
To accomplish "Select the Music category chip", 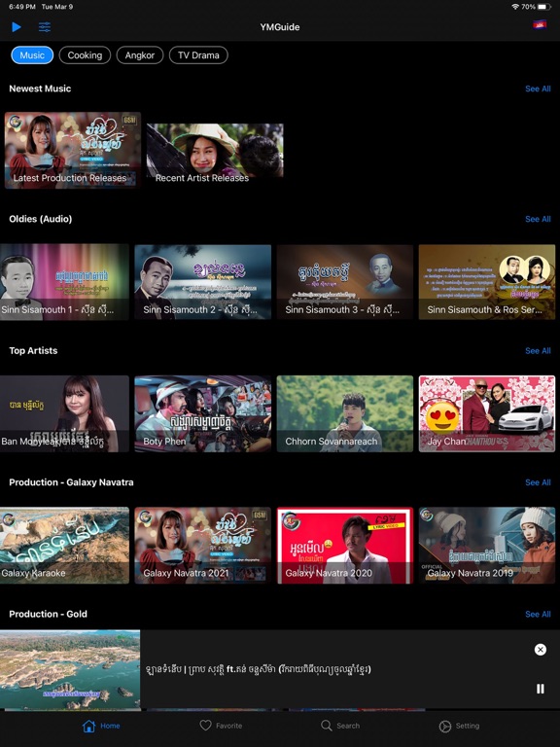I will (x=32, y=55).
